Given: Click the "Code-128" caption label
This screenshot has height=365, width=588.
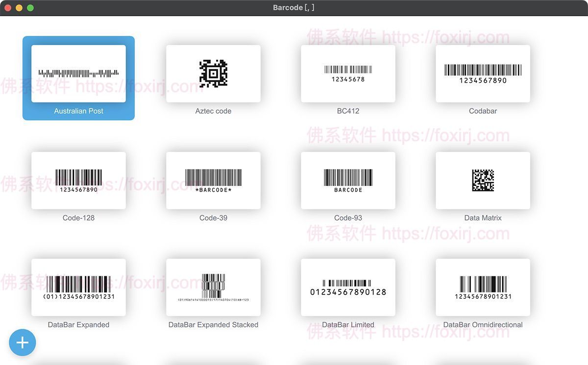Looking at the screenshot, I should 78,218.
